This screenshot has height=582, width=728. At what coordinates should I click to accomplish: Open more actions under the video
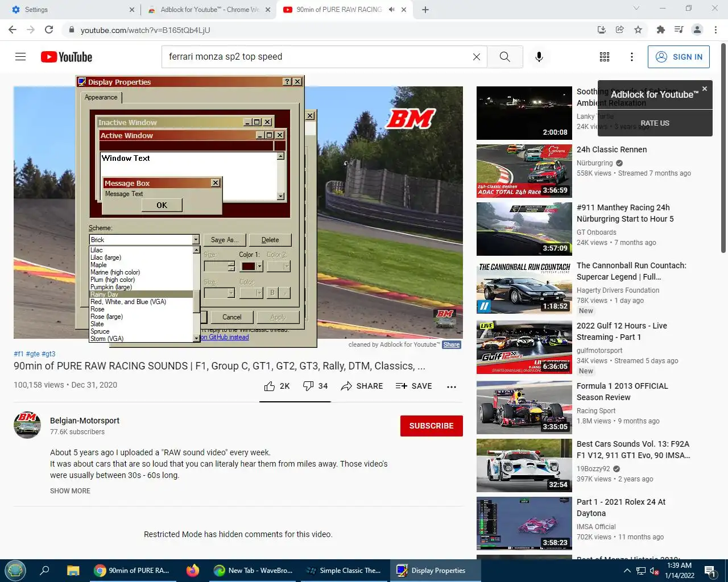tap(452, 386)
